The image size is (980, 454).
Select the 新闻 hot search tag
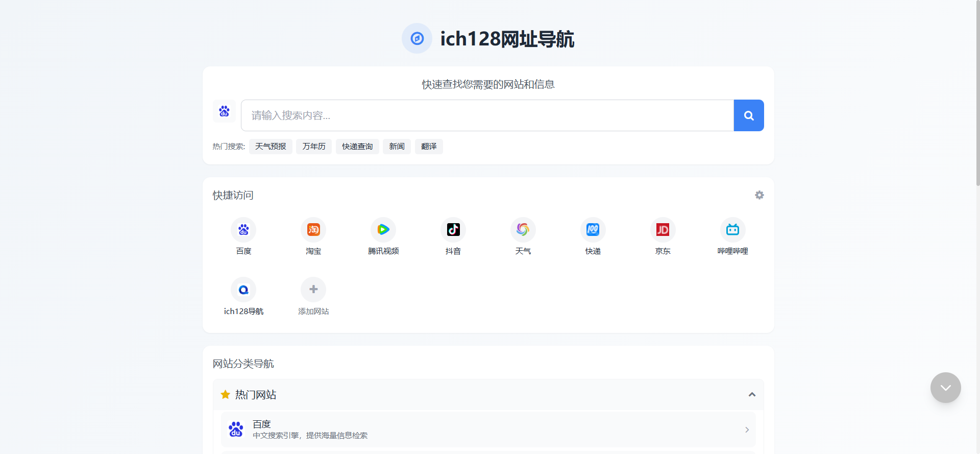(x=397, y=147)
